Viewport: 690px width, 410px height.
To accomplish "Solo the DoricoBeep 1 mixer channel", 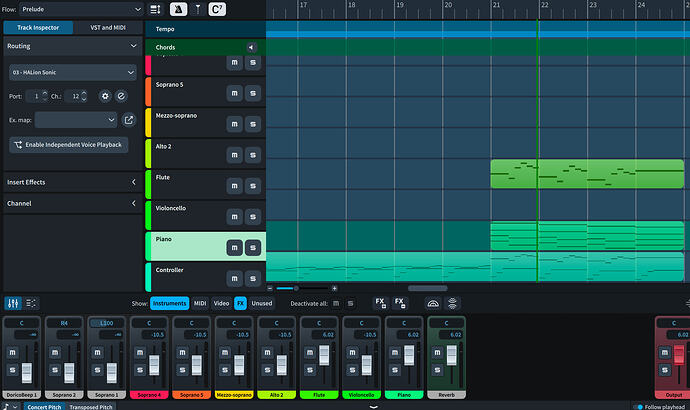I will pos(12,370).
